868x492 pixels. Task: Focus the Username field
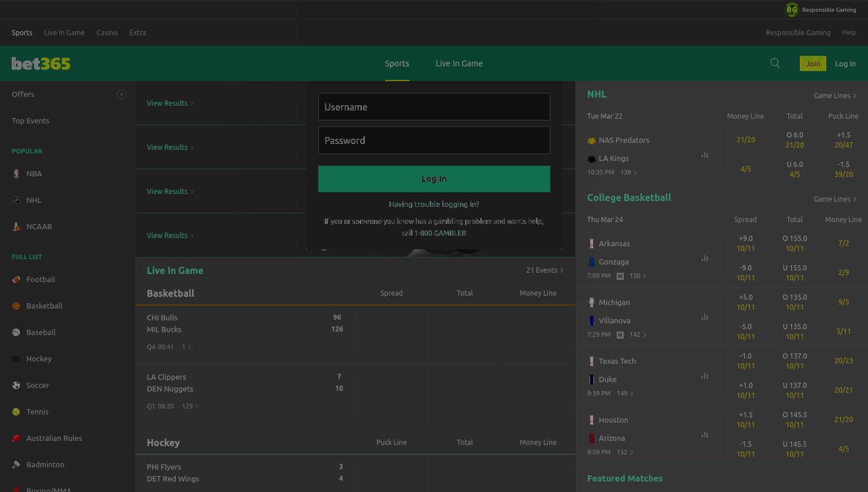pos(434,107)
